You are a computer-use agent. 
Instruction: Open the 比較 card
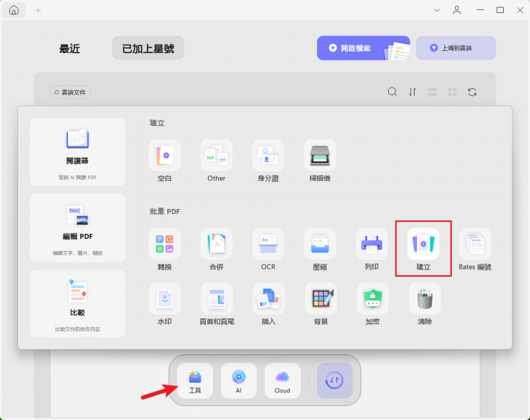78,304
